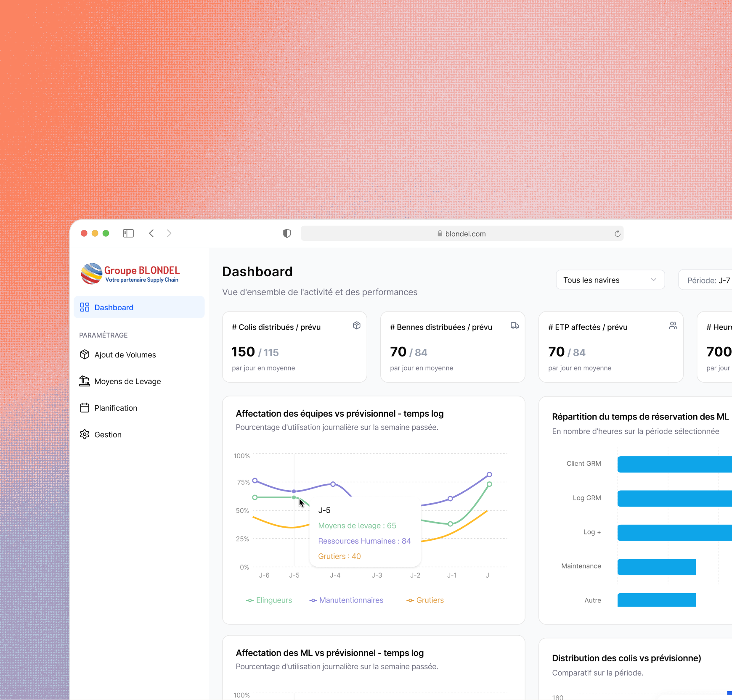Click the '# ETP affectés / prévu' label

[588, 327]
